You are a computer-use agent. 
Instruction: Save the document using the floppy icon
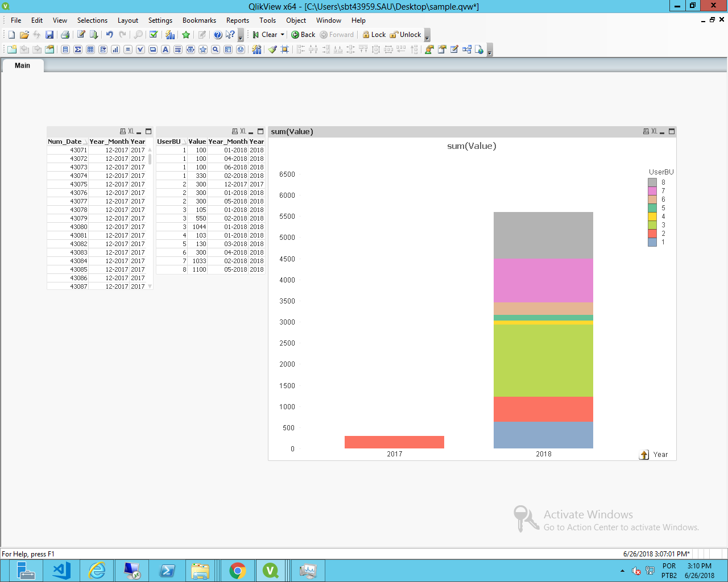point(49,35)
